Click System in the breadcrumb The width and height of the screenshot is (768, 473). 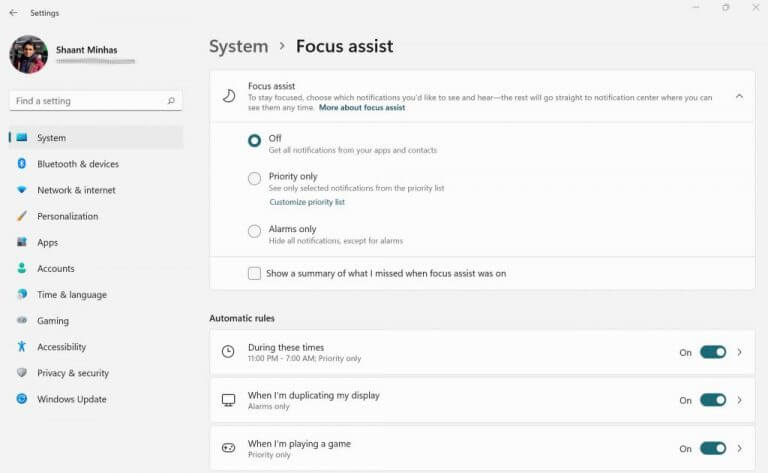point(239,47)
